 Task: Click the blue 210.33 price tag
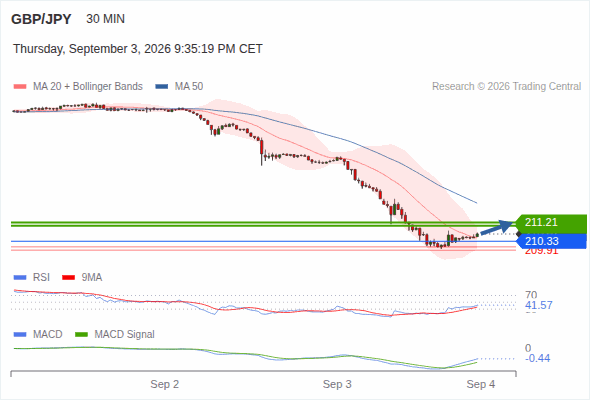point(551,241)
